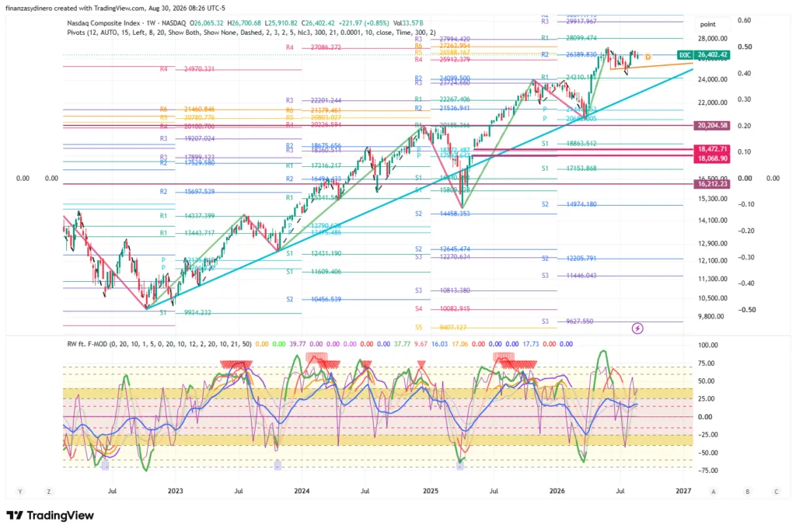Click the 24,000.00 price axis label
Screen dimensions: 796x532
[712, 80]
